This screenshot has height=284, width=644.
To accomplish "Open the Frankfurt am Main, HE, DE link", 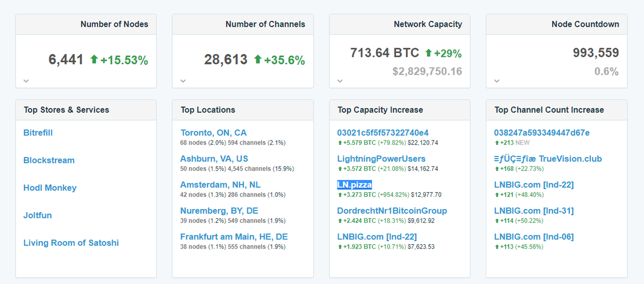I will point(234,237).
